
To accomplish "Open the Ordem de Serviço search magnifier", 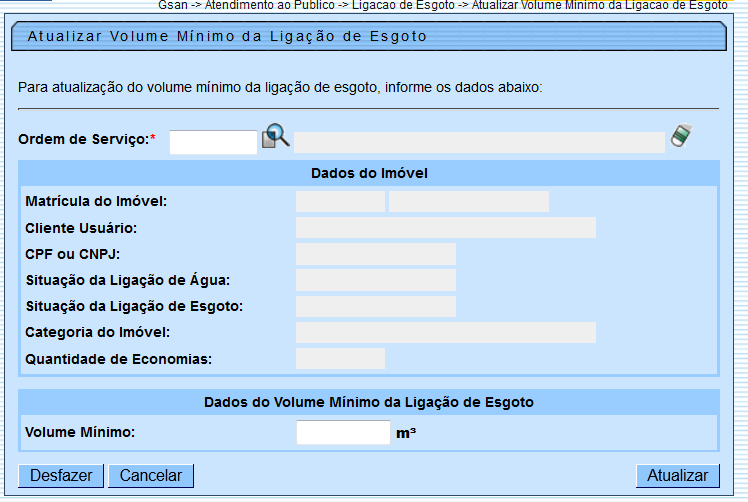I will click(276, 136).
